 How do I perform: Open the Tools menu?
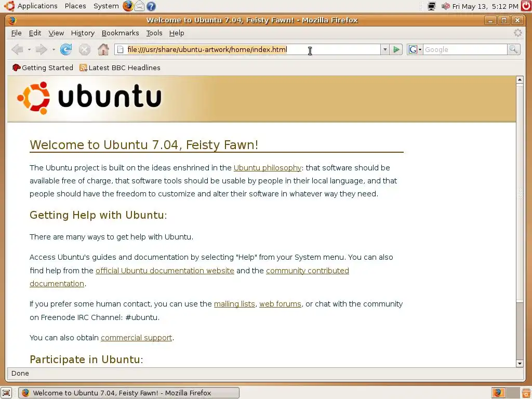[154, 33]
